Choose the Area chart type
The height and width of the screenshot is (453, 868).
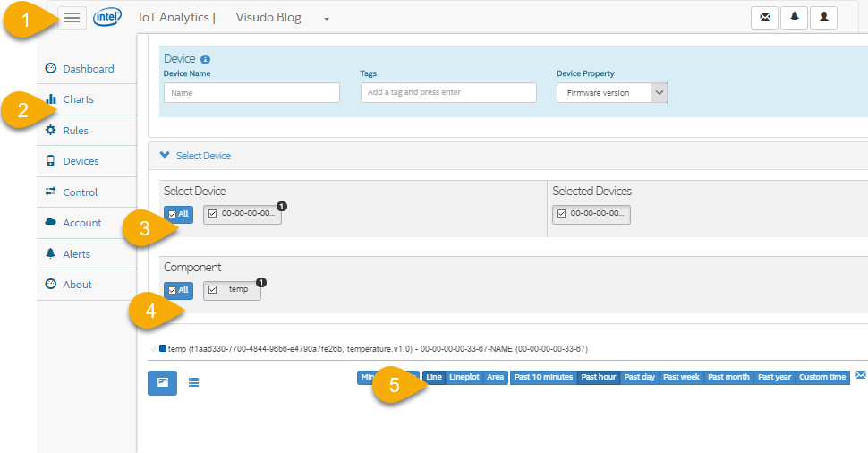(x=496, y=377)
